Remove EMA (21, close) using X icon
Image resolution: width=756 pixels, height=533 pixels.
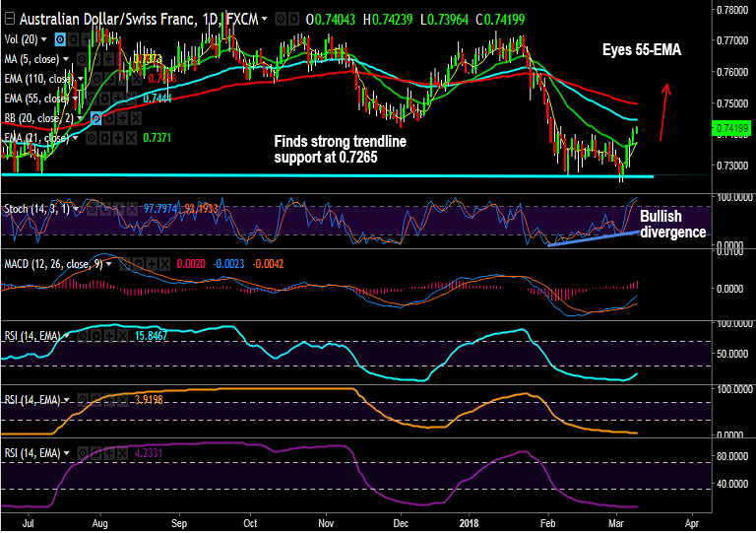point(131,139)
